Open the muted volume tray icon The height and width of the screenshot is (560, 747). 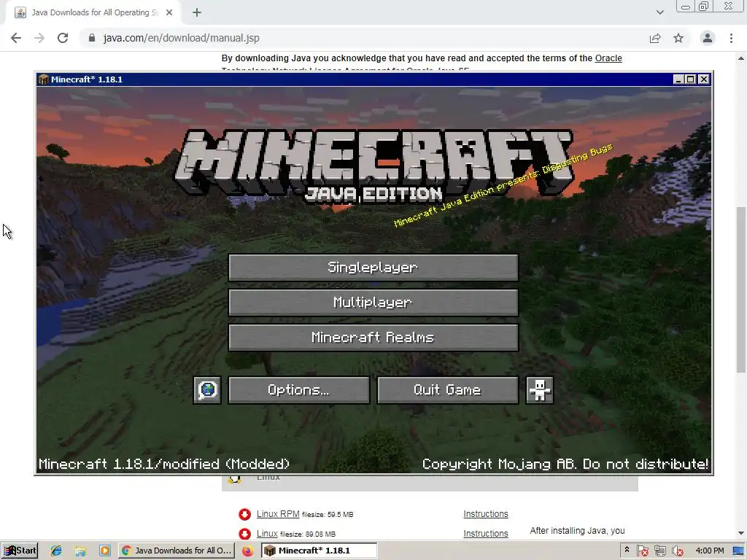tap(677, 551)
